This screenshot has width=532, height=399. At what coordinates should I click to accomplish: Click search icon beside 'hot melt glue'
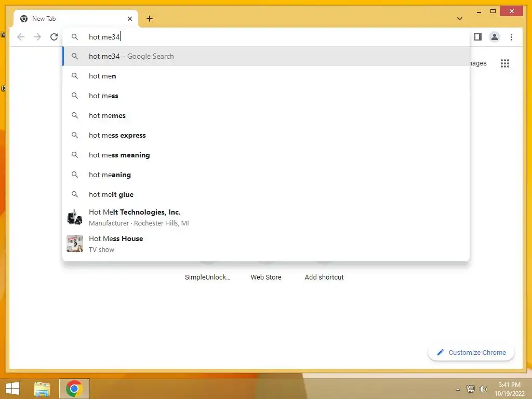tap(75, 194)
